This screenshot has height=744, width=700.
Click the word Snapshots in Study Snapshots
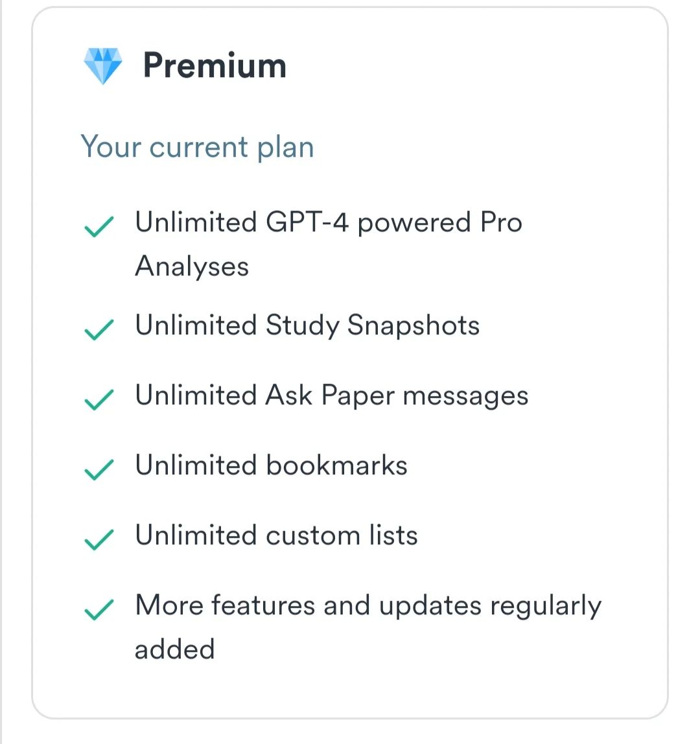tap(414, 326)
